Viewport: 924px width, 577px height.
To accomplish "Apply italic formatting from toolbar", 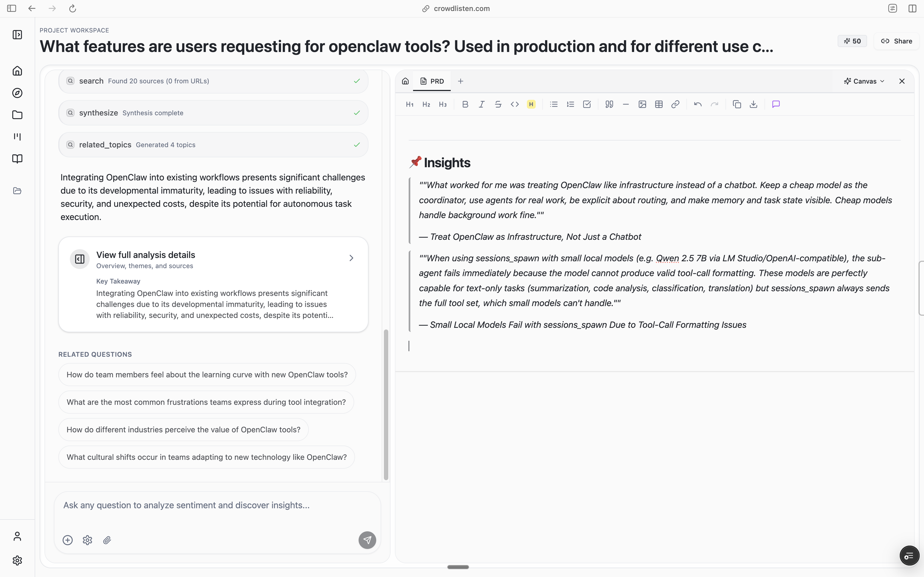I will pyautogui.click(x=482, y=104).
